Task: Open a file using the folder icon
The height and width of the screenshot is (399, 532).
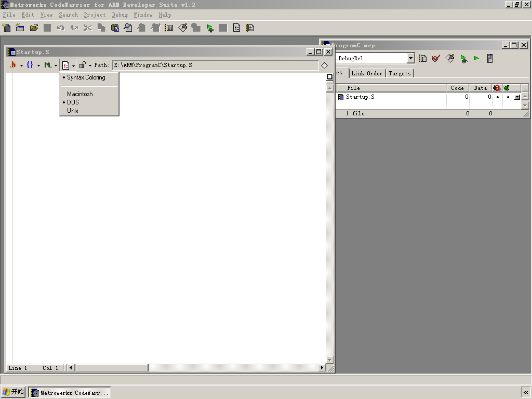Action: (34, 28)
